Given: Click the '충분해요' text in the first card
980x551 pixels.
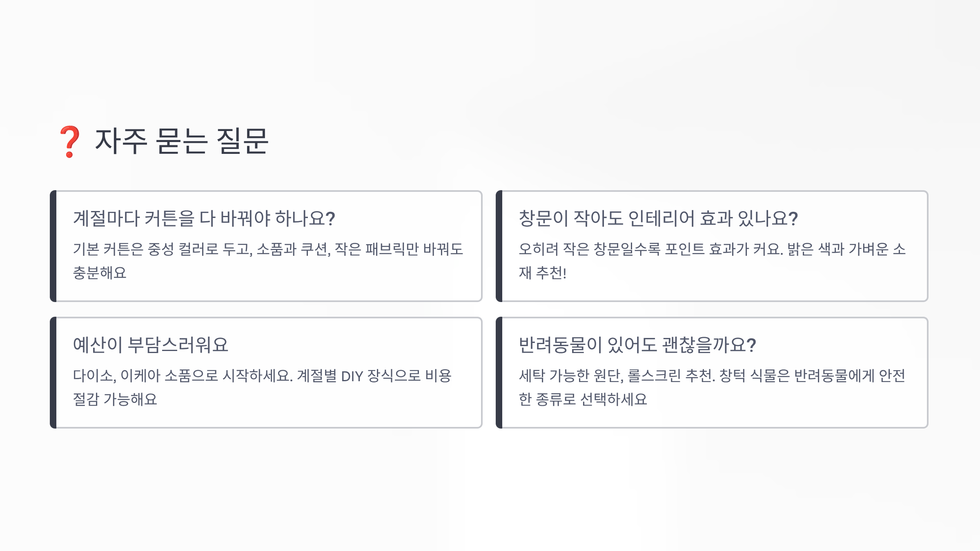Looking at the screenshot, I should pyautogui.click(x=100, y=273).
